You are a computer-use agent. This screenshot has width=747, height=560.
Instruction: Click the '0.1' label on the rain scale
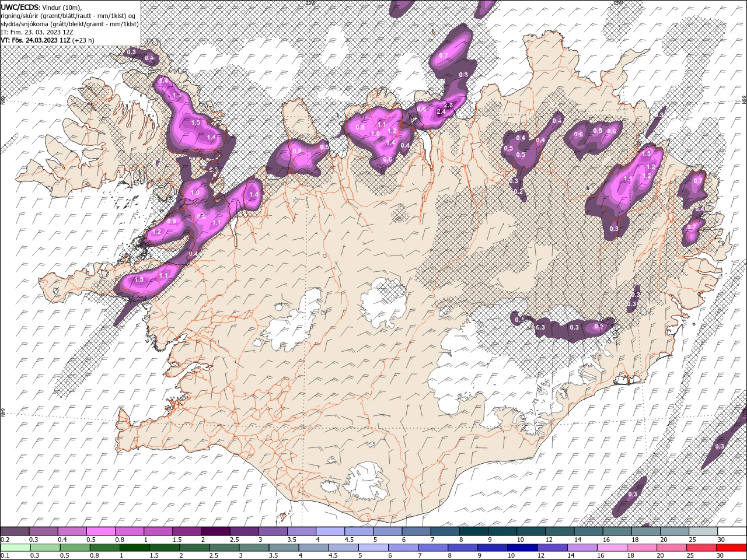click(x=5, y=556)
